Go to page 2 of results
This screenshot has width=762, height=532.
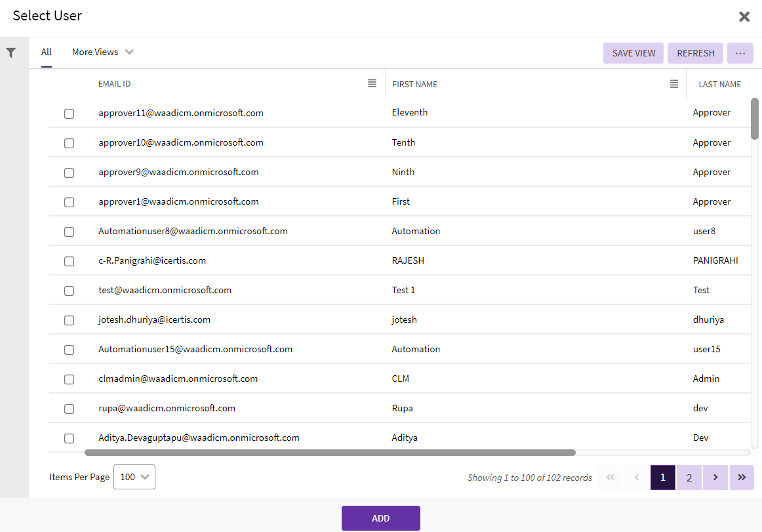tap(689, 478)
